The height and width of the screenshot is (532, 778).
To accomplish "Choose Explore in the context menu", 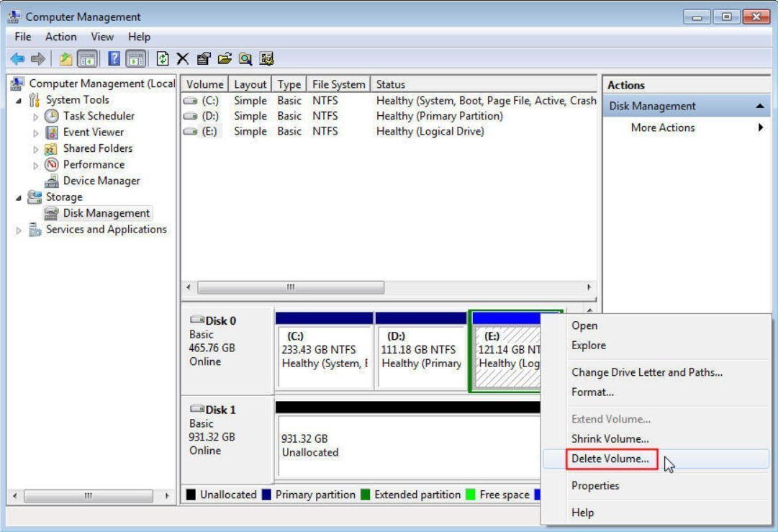I will (656, 346).
